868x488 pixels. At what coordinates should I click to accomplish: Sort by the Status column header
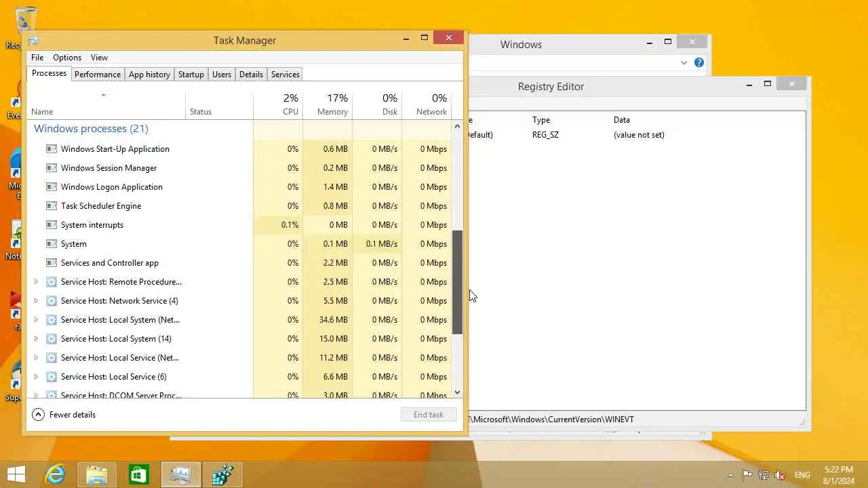(220, 104)
